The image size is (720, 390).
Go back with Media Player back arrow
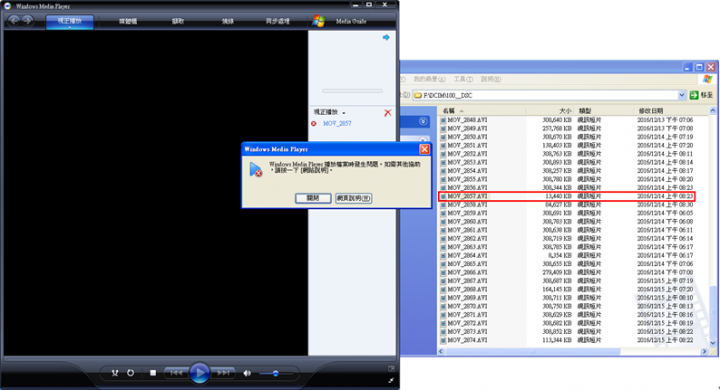[14, 20]
